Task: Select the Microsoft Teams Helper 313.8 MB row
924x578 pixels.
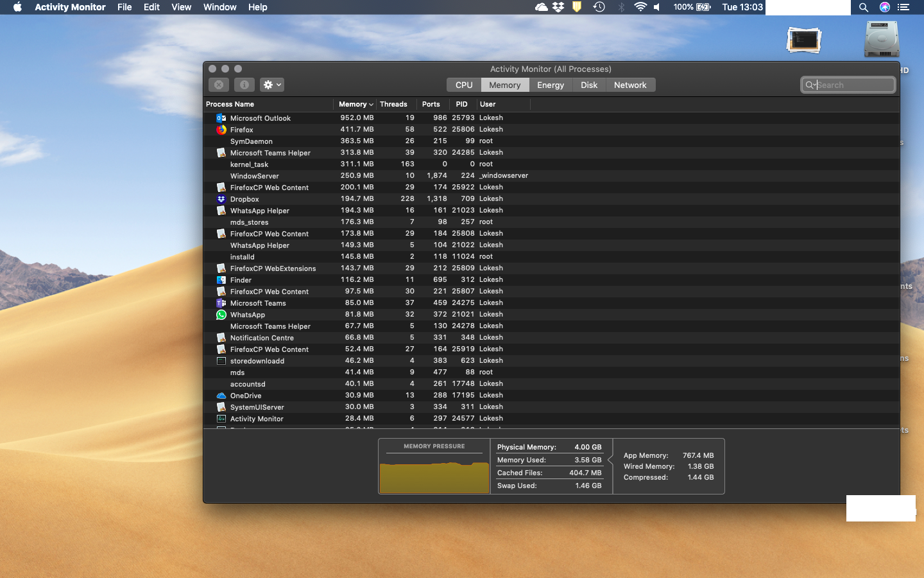Action: [551, 153]
